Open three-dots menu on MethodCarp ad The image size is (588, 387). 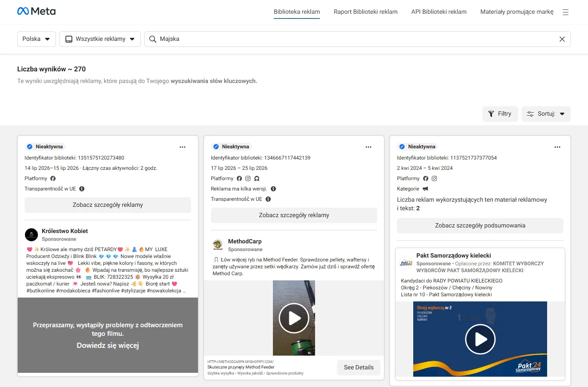368,147
